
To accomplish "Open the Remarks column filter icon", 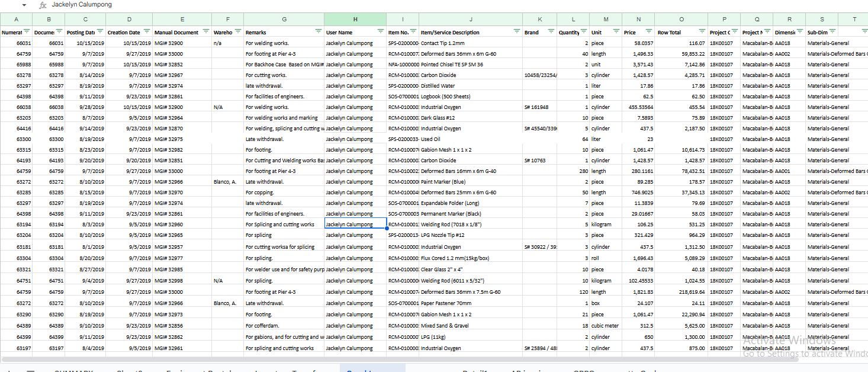I will (x=319, y=31).
